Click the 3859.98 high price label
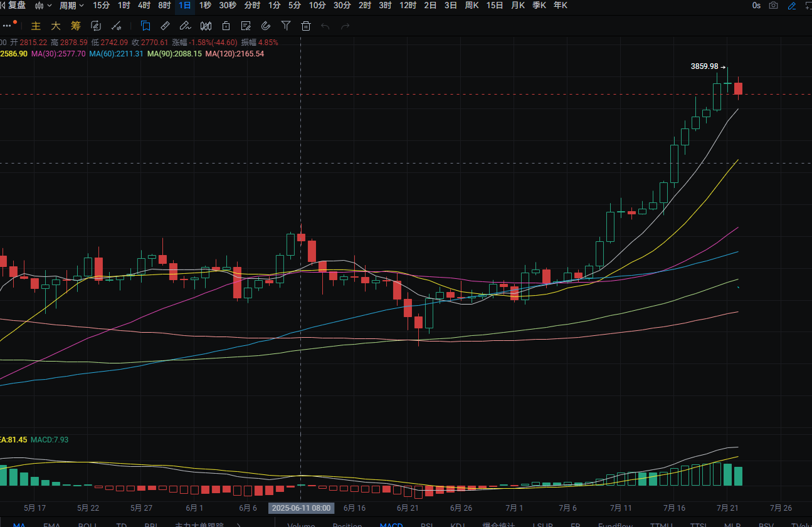Viewport: 812px width, 527px height. point(704,66)
